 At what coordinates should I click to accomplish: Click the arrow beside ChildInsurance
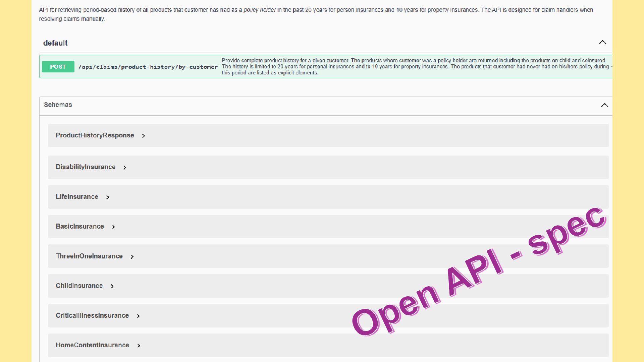coord(112,286)
